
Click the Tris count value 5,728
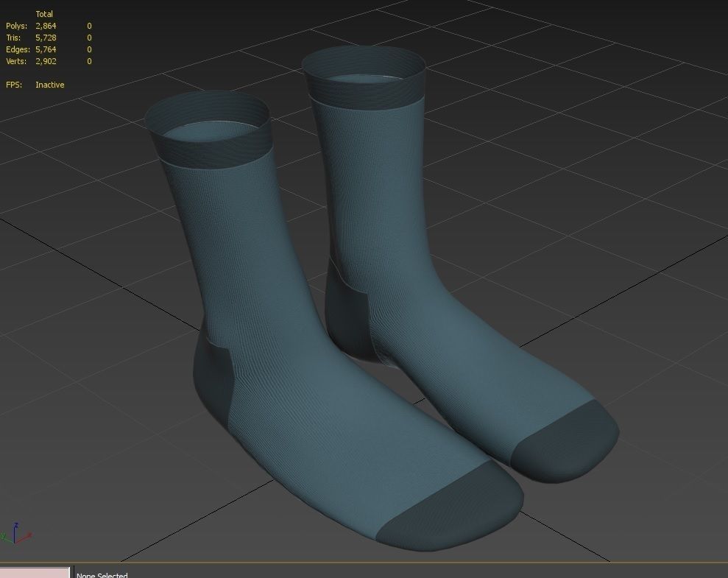pyautogui.click(x=46, y=38)
